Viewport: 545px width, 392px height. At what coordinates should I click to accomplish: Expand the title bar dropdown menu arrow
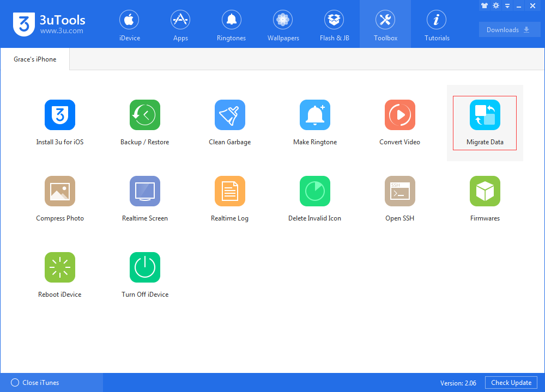click(507, 6)
